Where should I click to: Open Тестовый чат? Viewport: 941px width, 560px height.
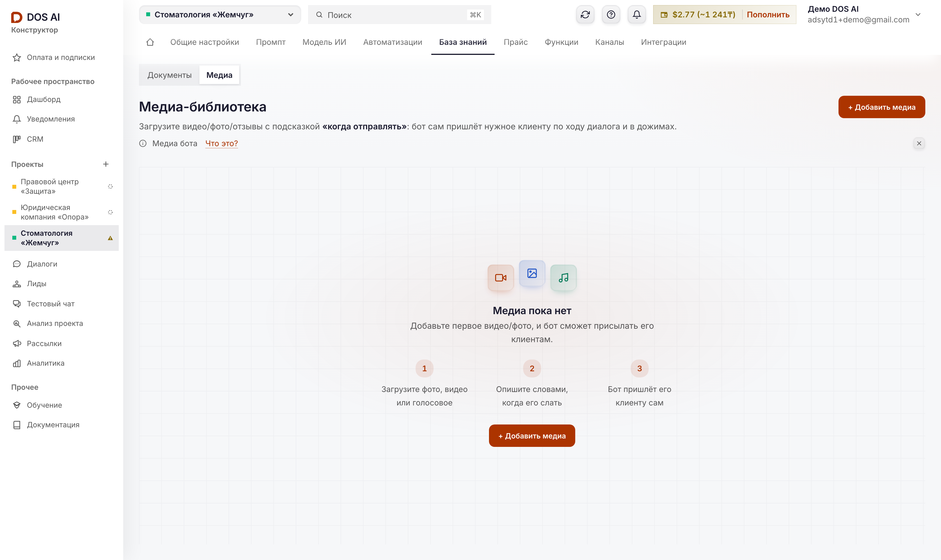coord(62,304)
